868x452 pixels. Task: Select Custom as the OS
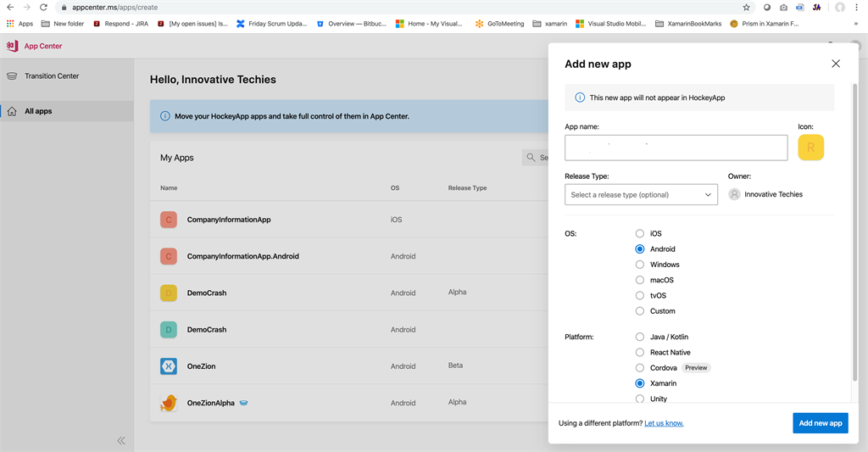(639, 311)
